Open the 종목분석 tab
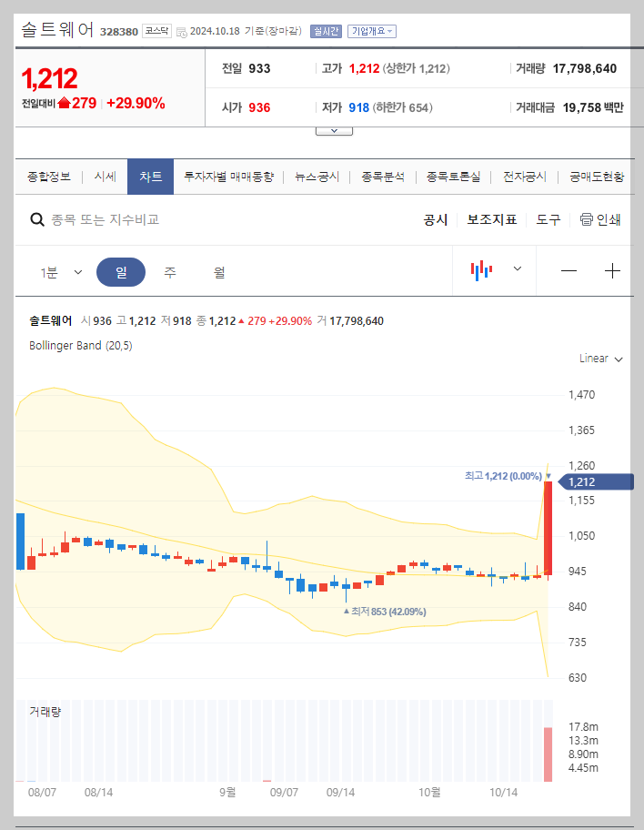The width and height of the screenshot is (644, 830). [x=383, y=177]
